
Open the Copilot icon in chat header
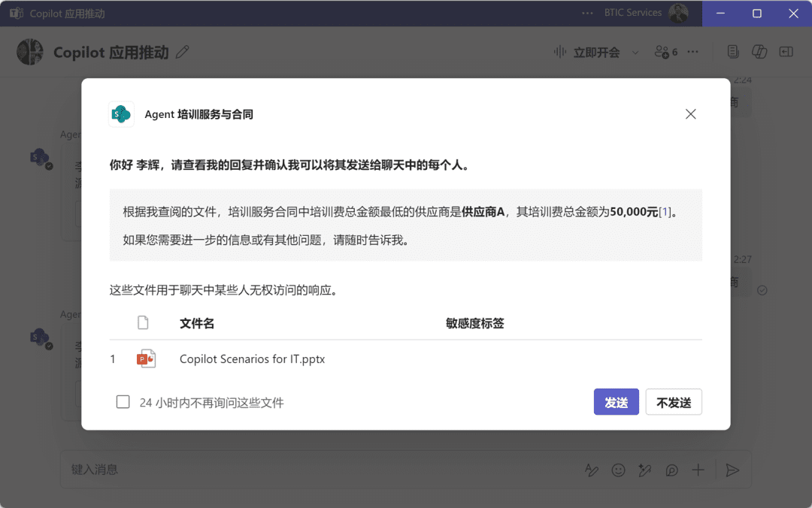[x=759, y=52]
